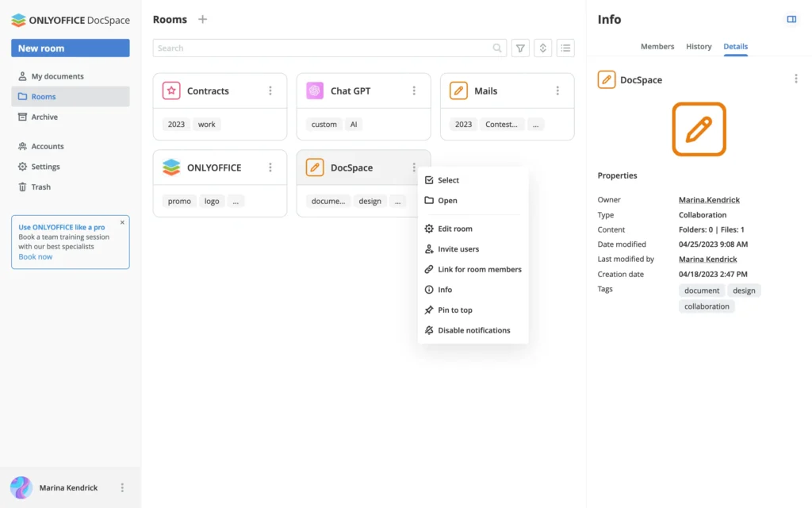Image resolution: width=812 pixels, height=508 pixels.
Task: Click document tag in Info panel
Action: (x=702, y=291)
